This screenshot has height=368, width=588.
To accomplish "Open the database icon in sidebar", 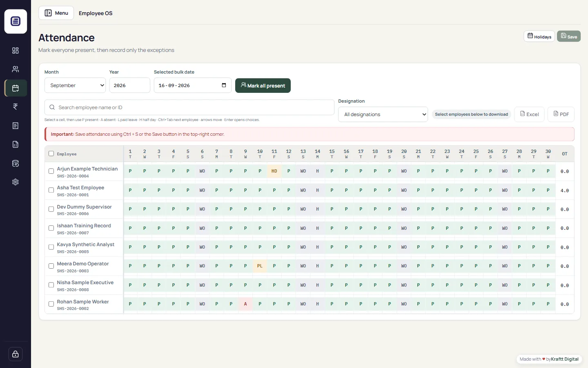I will click(x=16, y=163).
